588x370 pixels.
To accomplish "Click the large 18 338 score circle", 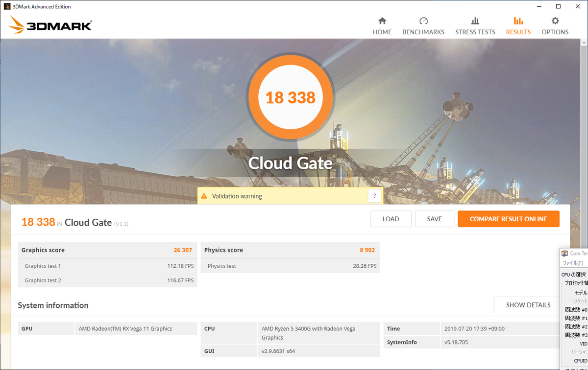I will pyautogui.click(x=291, y=97).
